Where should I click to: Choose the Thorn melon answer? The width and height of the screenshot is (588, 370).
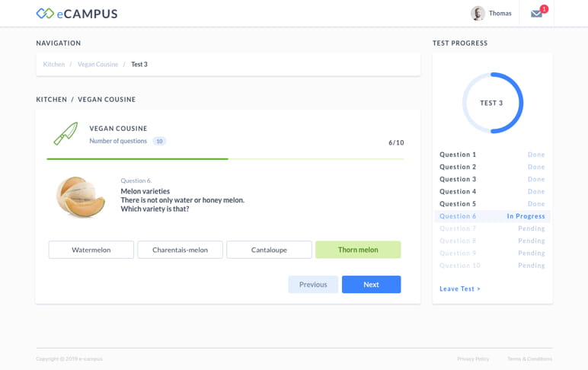tap(358, 250)
